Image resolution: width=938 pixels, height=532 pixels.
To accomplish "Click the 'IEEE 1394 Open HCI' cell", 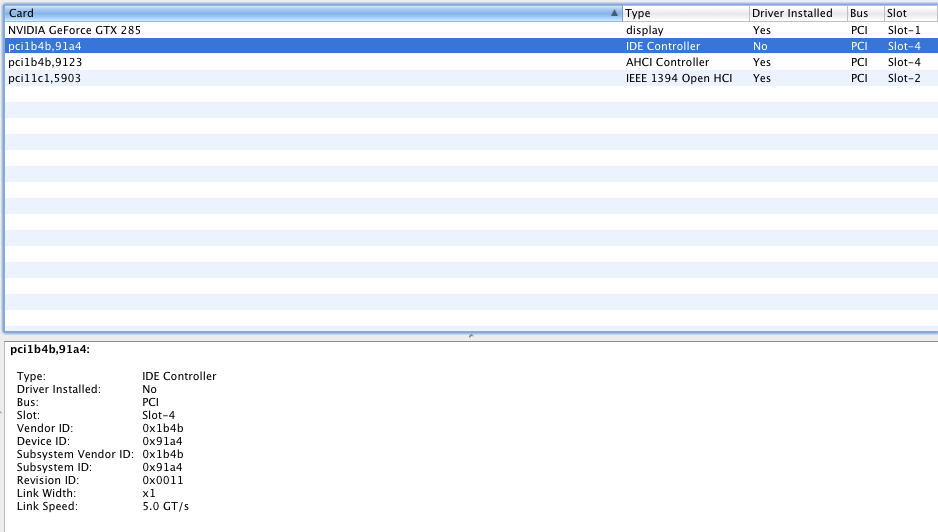I will point(679,78).
